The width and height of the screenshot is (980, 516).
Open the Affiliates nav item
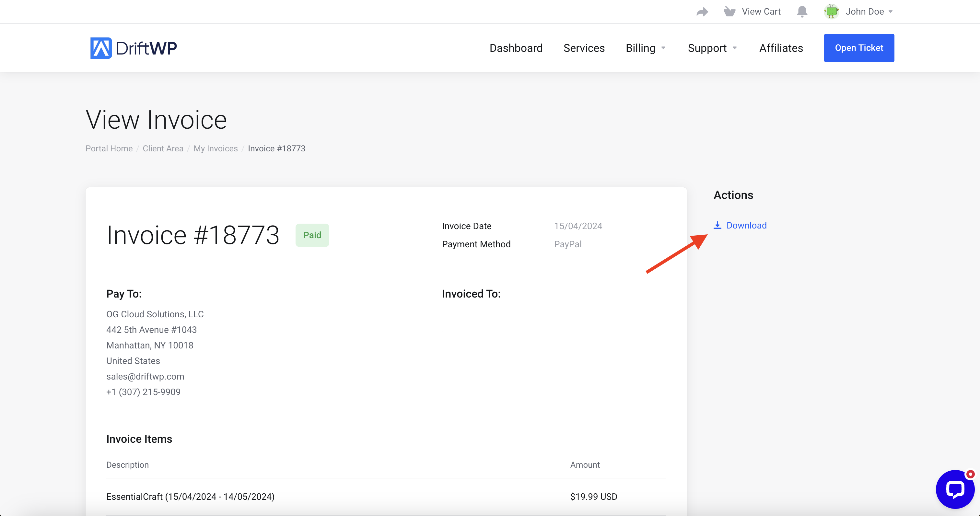781,48
